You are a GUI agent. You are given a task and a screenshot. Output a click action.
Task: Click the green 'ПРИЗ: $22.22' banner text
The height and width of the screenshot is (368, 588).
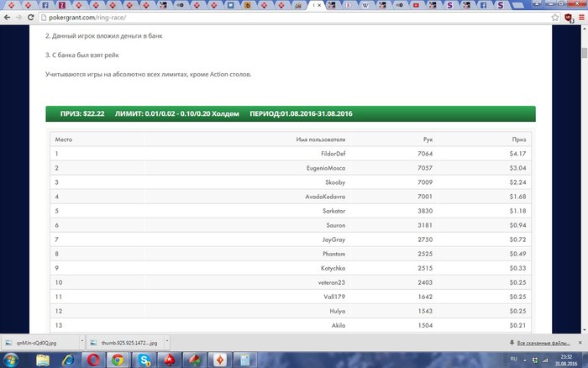coord(82,113)
